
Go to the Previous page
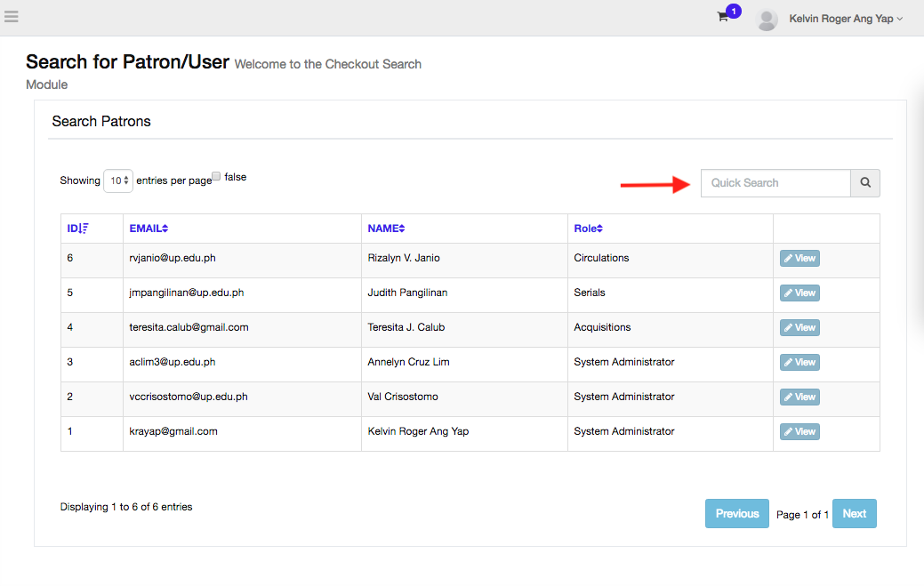[x=736, y=514]
